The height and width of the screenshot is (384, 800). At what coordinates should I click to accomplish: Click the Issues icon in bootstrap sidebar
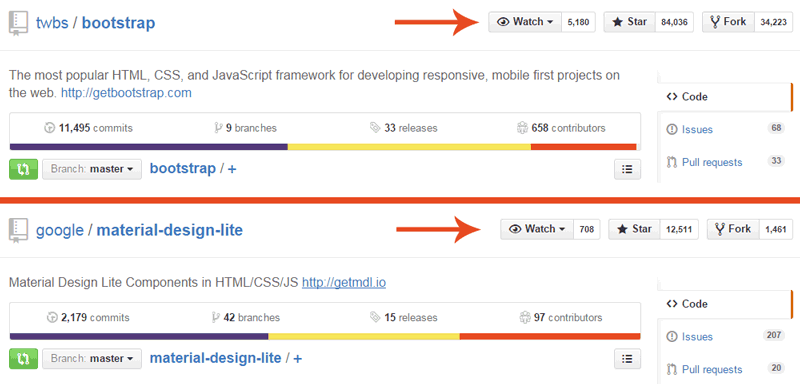point(671,130)
